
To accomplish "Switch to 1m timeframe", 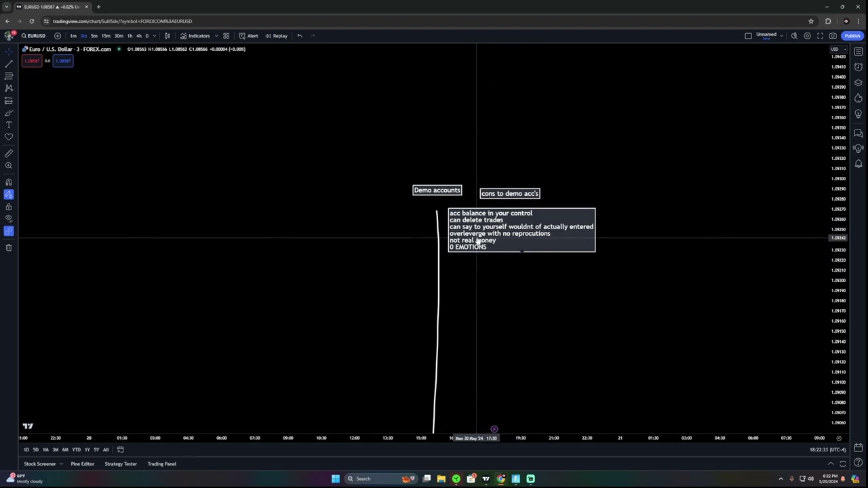I will [73, 36].
